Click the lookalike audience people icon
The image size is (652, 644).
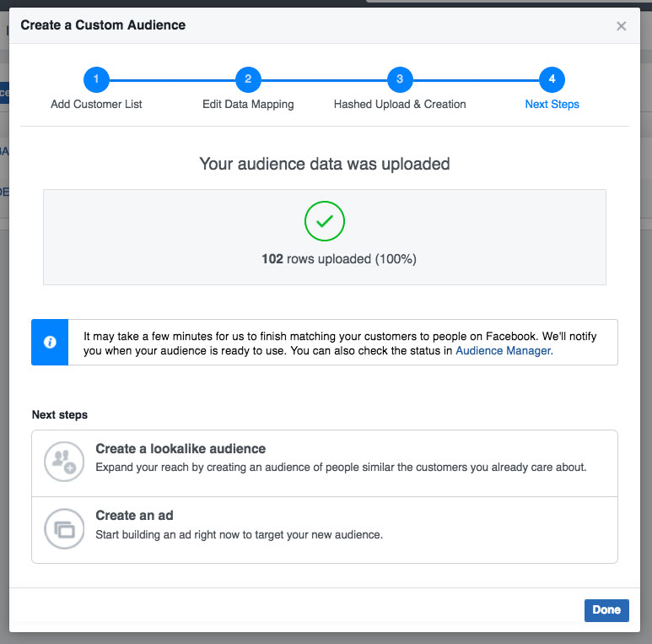tap(64, 462)
